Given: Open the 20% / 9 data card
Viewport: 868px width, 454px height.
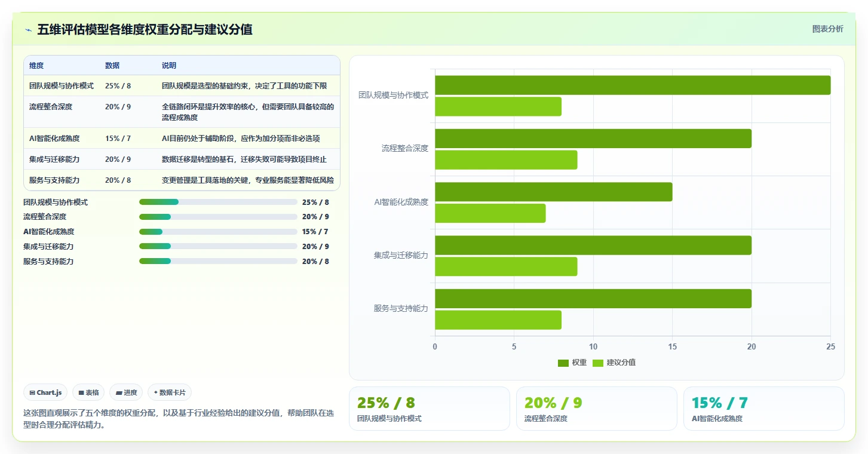Looking at the screenshot, I should tap(597, 409).
